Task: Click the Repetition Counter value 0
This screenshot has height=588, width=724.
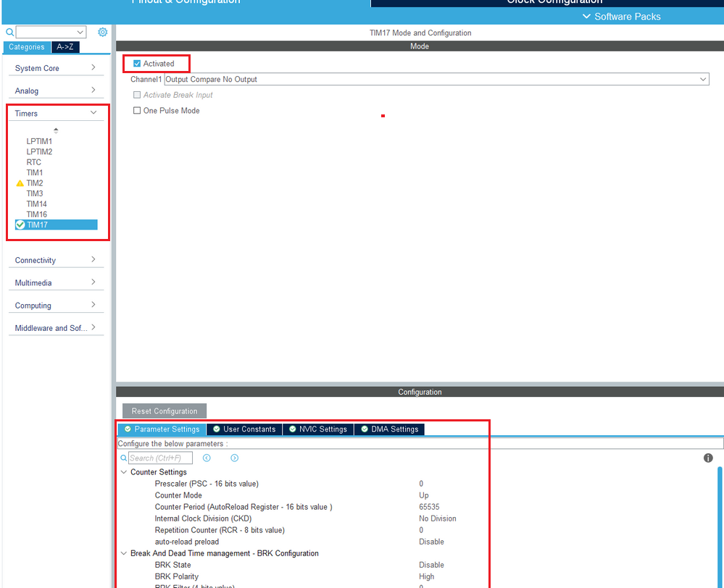Action: click(x=421, y=530)
